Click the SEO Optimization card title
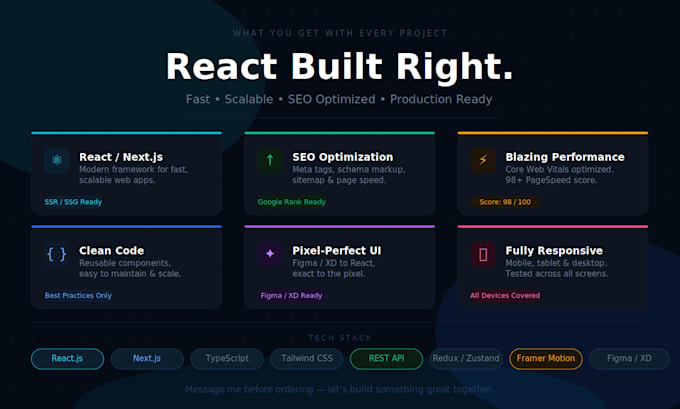This screenshot has height=409, width=680. (x=343, y=157)
